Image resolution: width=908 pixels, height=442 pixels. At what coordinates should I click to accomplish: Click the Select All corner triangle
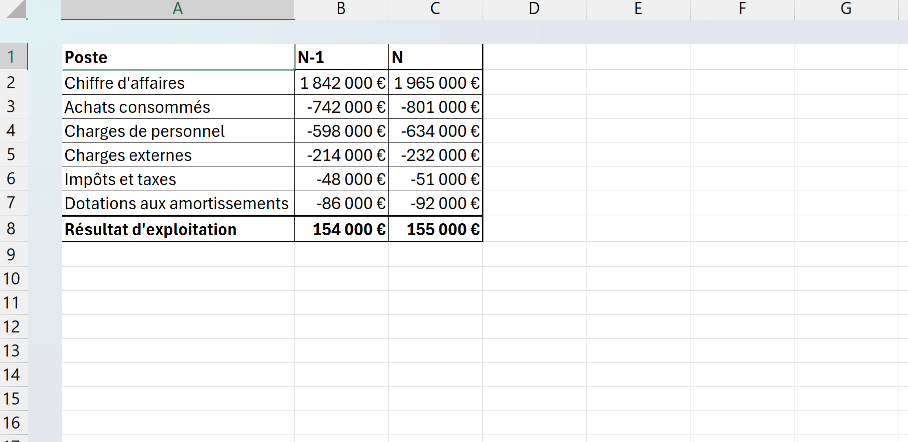[x=14, y=9]
